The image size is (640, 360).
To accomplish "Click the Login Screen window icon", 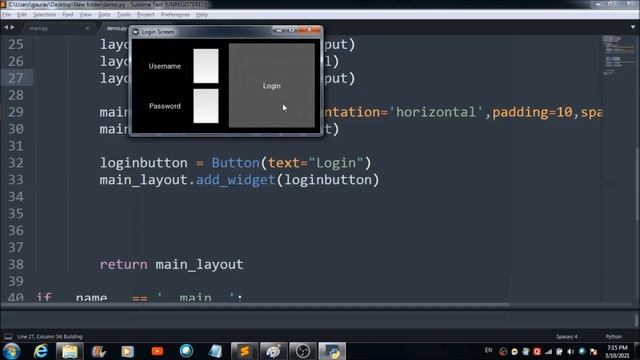I will pyautogui.click(x=136, y=32).
